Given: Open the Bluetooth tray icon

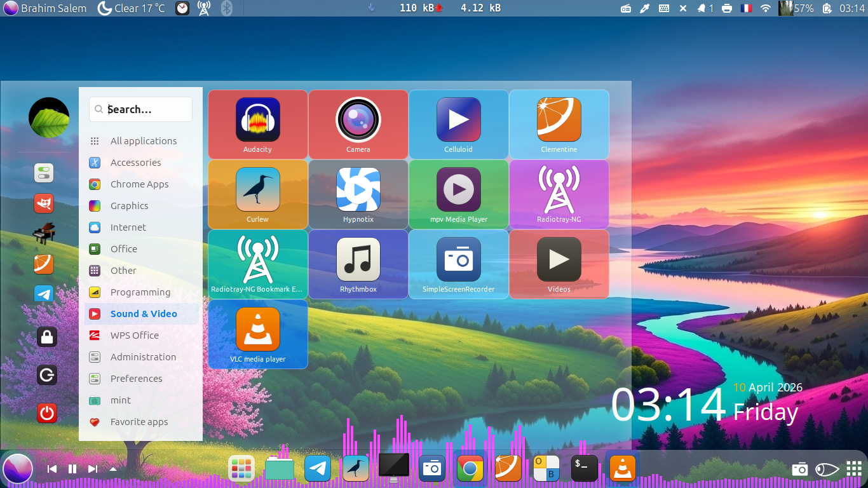Looking at the screenshot, I should coord(226,8).
